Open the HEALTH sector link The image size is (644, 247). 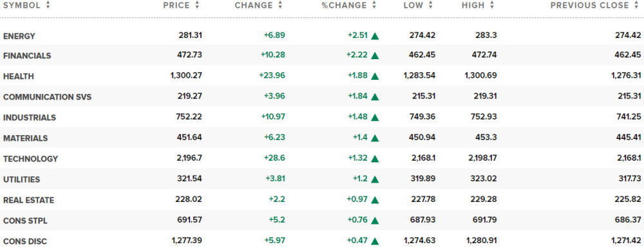(19, 77)
